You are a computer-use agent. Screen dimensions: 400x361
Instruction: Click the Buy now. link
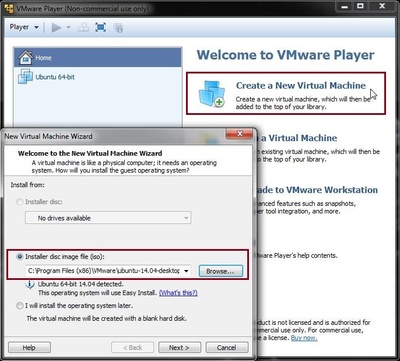(304, 338)
